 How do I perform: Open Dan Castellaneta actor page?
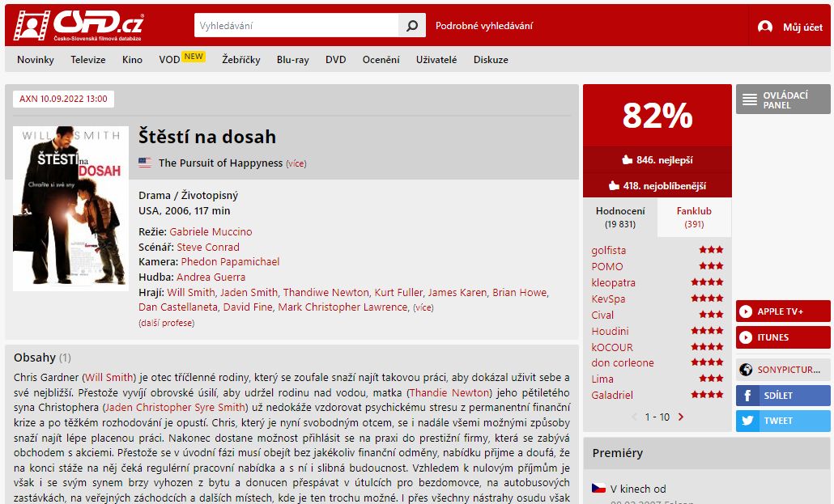point(177,307)
